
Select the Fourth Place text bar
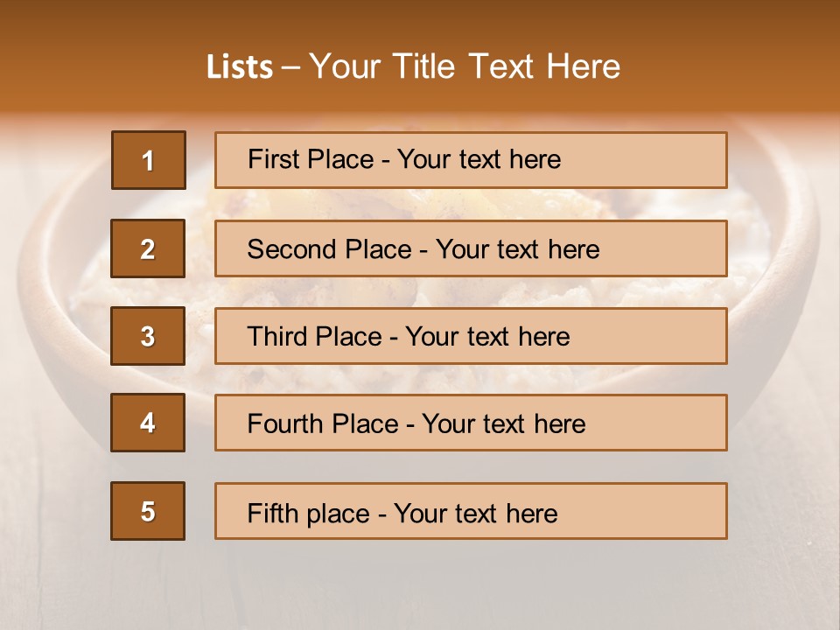471,423
